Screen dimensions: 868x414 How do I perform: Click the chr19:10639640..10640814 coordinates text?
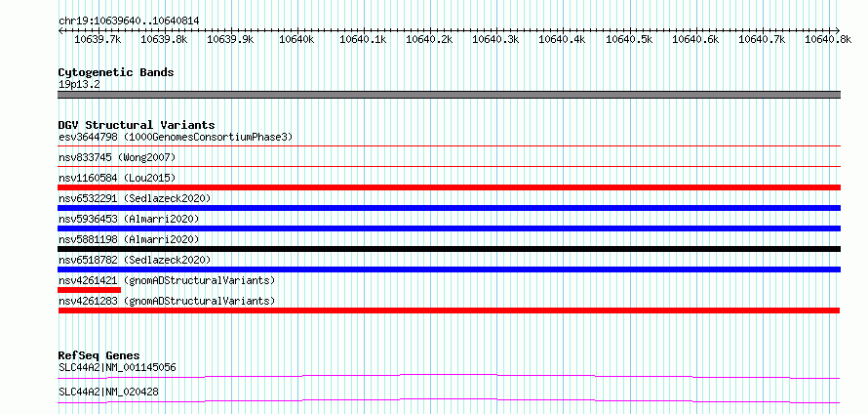(x=129, y=21)
